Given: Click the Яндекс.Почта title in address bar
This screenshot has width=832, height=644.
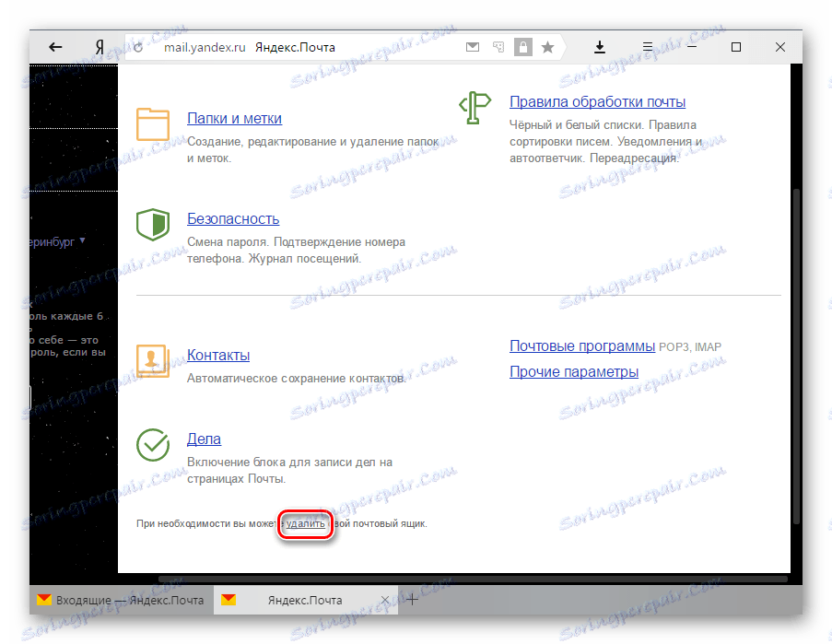Looking at the screenshot, I should coord(295,47).
